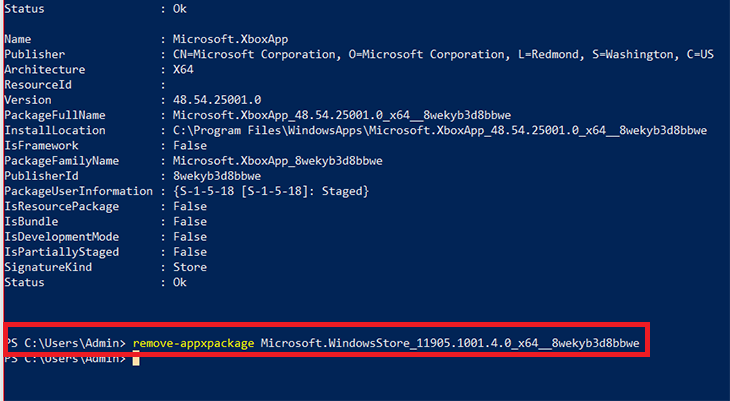The image size is (730, 401).
Task: Click the SignatureKind Store value
Action: click(190, 267)
